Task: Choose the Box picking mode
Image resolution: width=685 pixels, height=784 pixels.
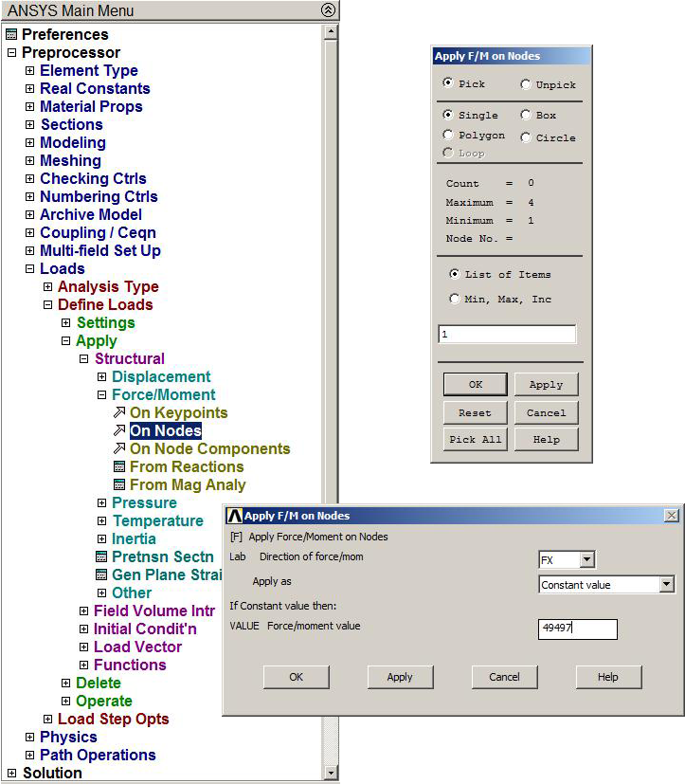Action: [526, 115]
